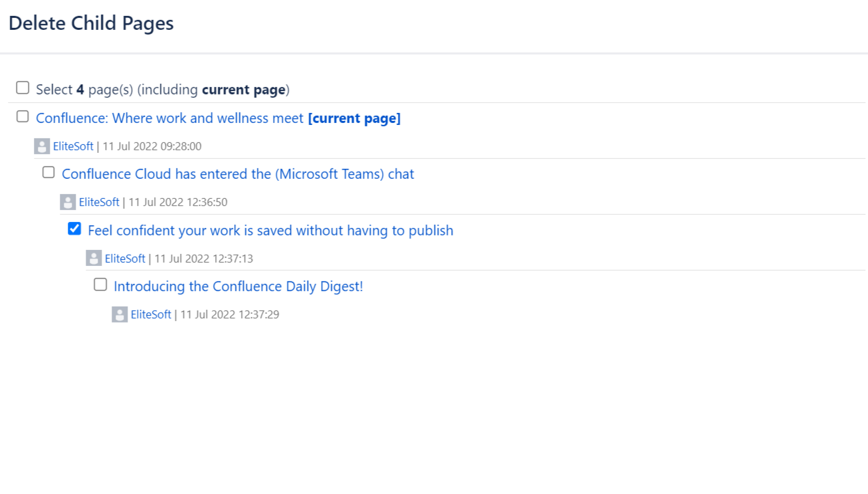This screenshot has width=868, height=494.
Task: Click the Select 4 page(s) label text
Action: (x=163, y=89)
